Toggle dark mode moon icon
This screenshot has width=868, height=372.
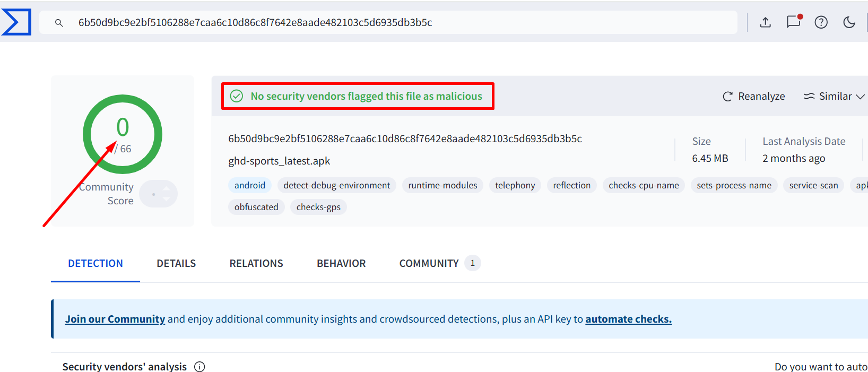[849, 22]
